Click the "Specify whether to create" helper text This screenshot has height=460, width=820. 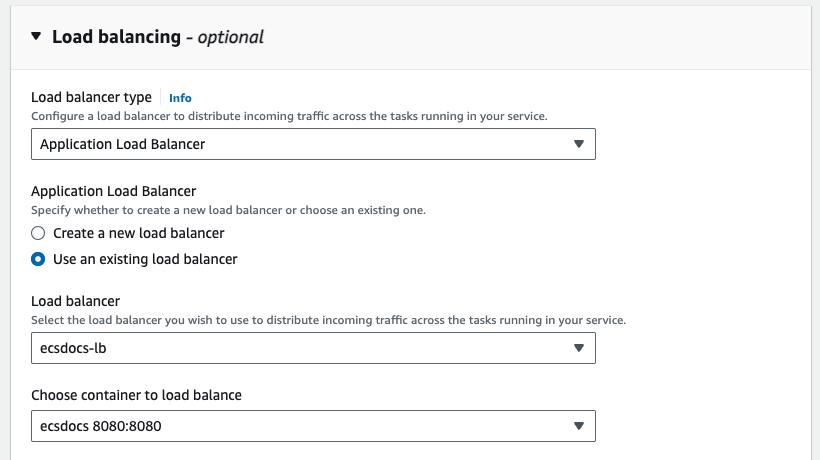tap(228, 210)
